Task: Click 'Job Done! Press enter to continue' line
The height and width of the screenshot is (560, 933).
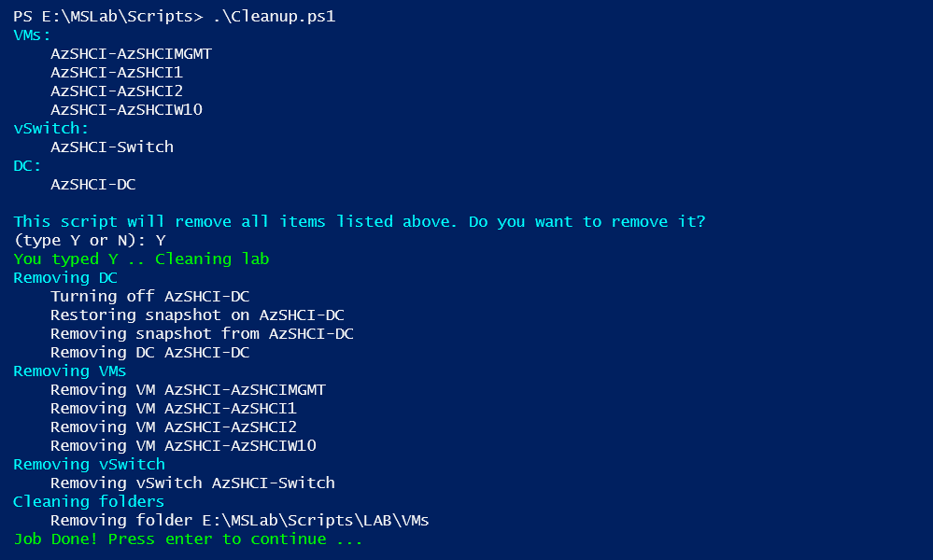Action: (188, 539)
